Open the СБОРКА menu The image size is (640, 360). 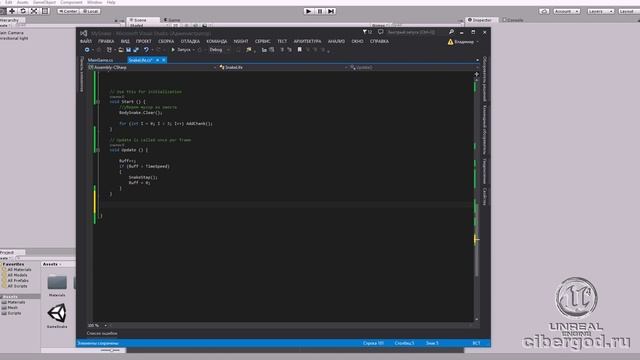point(166,41)
